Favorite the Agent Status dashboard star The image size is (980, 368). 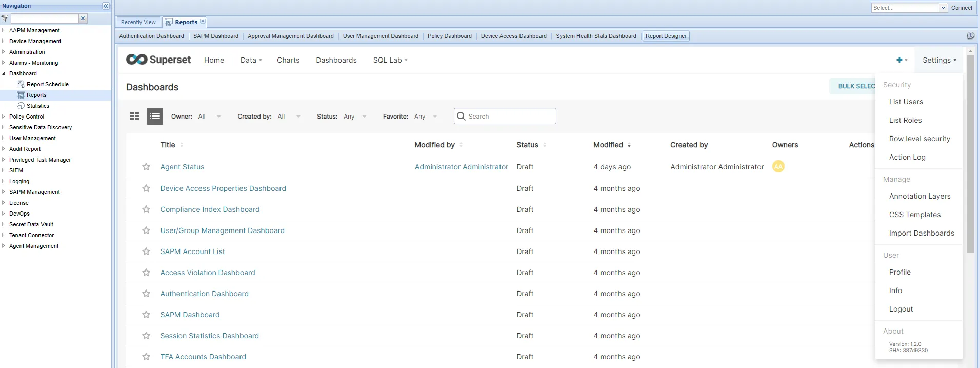tap(146, 167)
